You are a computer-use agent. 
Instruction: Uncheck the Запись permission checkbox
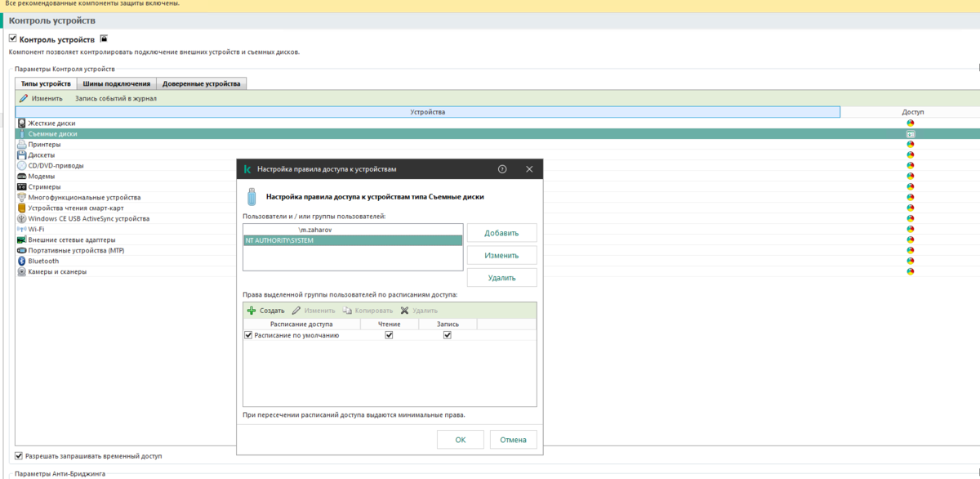(x=448, y=335)
